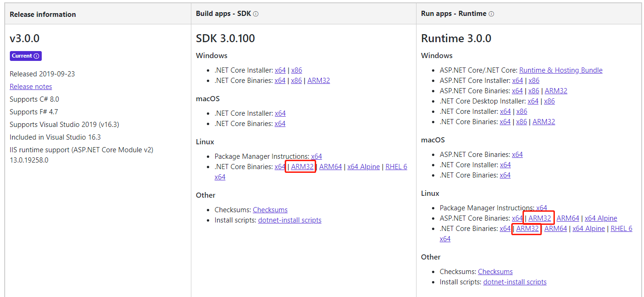This screenshot has height=297, width=644.
Task: Open SDK dotnet-install scripts link
Action: 290,220
